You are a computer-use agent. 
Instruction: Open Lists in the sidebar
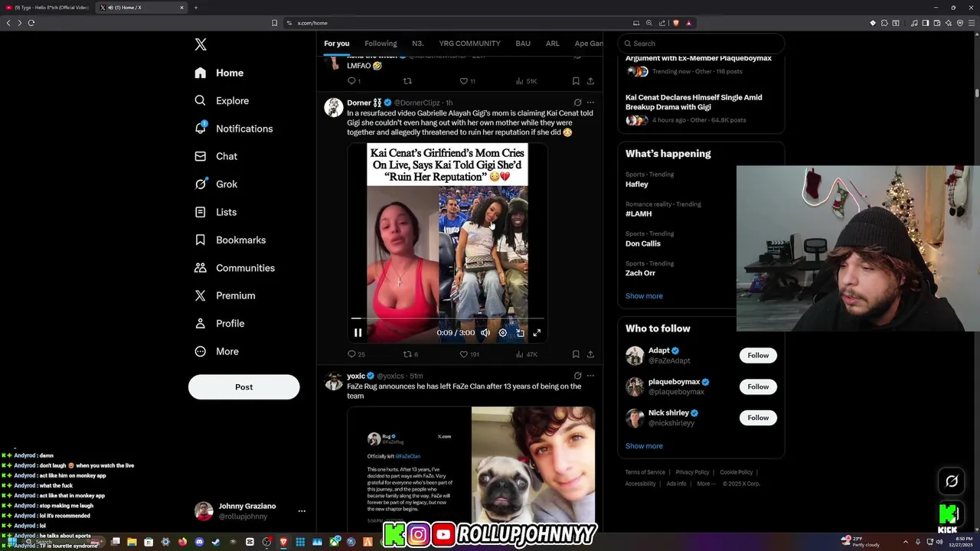point(216,212)
